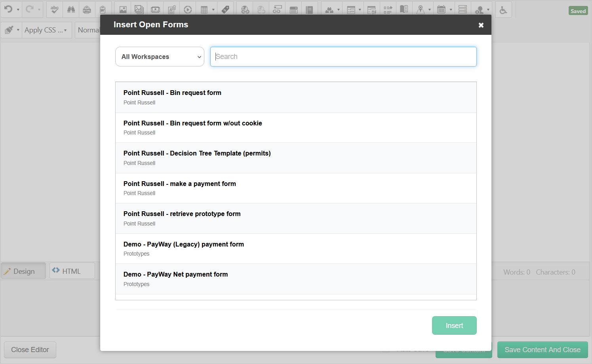Open Find and Replace using the binoculars icon
592x364 pixels.
(71, 9)
